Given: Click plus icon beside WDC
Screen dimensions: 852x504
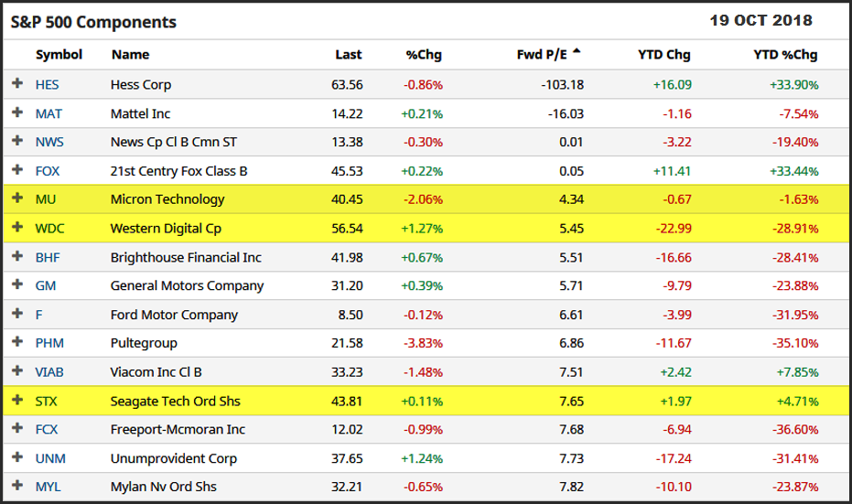Looking at the screenshot, I should coord(16,228).
